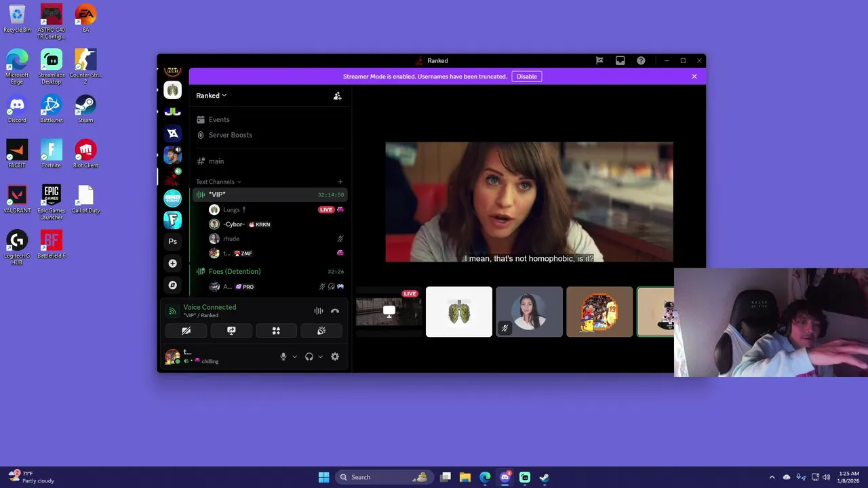The height and width of the screenshot is (488, 868).
Task: Open the VALORANT desktop shortcut
Action: (17, 199)
